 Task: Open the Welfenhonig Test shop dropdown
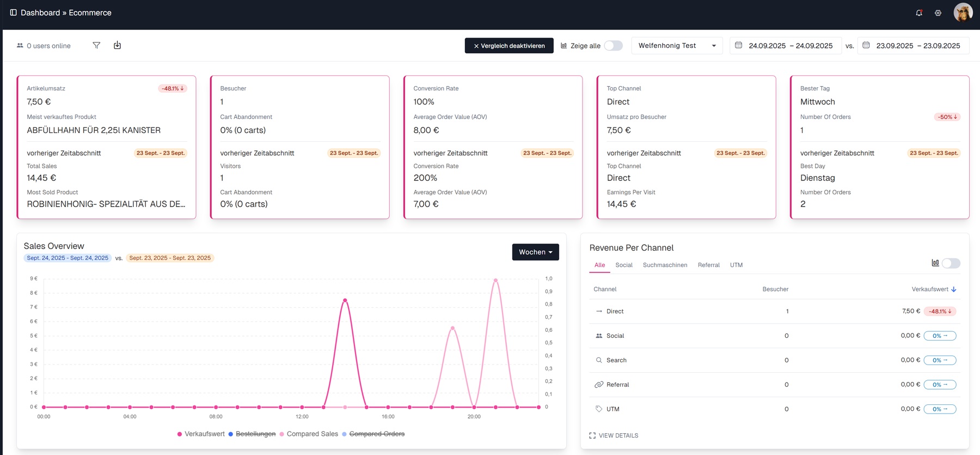pyautogui.click(x=677, y=46)
